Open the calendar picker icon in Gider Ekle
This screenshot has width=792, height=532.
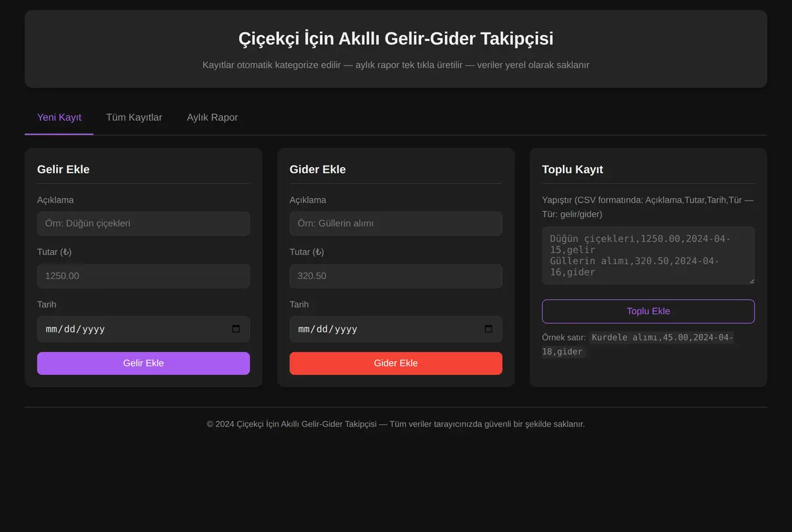point(488,329)
